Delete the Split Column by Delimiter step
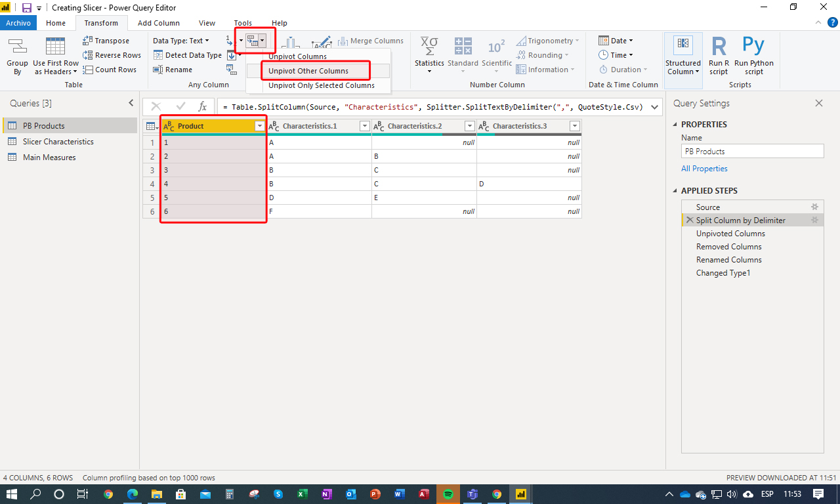Image resolution: width=840 pixels, height=504 pixels. (x=689, y=220)
